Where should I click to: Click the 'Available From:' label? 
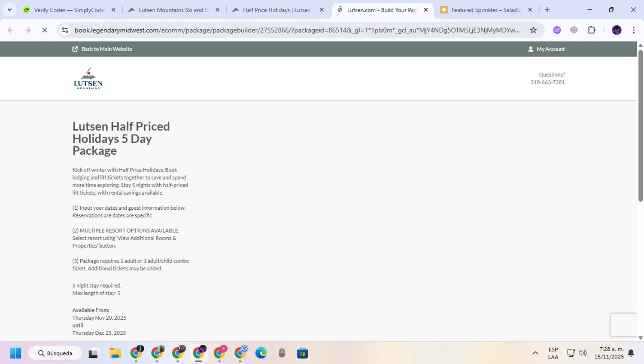coord(91,310)
